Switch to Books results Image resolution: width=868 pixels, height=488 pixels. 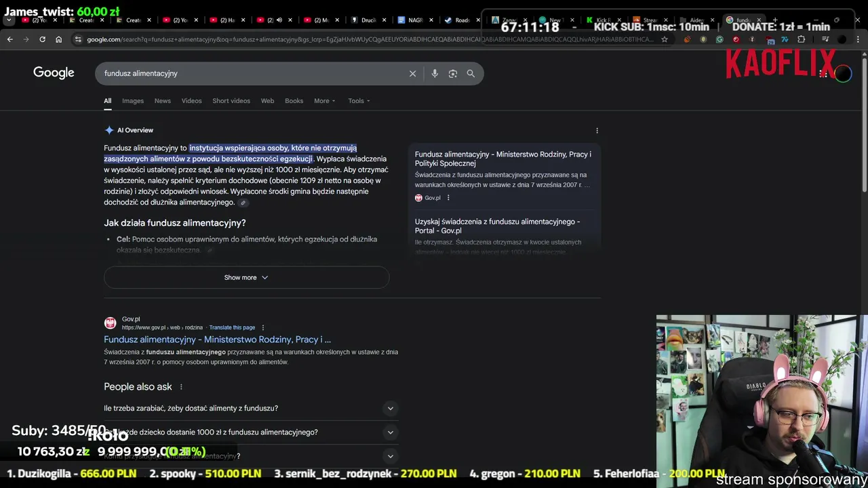(294, 101)
